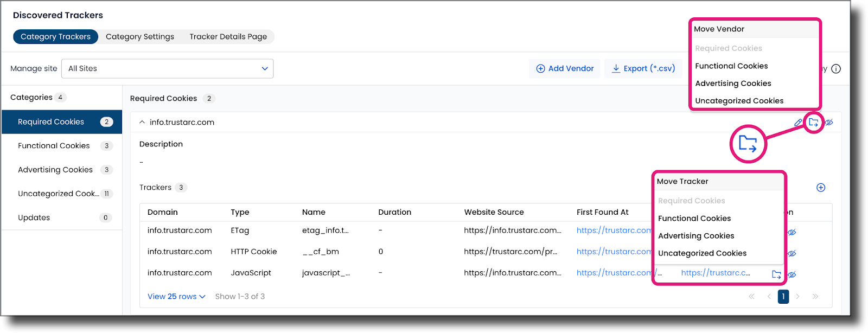Image resolution: width=868 pixels, height=333 pixels.
Task: Go to the first page of trackers
Action: (751, 296)
